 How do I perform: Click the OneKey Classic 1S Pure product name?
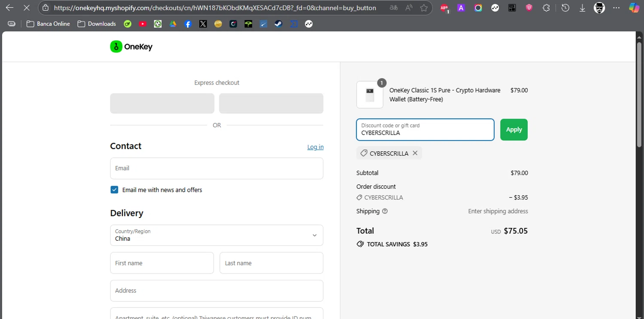pos(445,95)
